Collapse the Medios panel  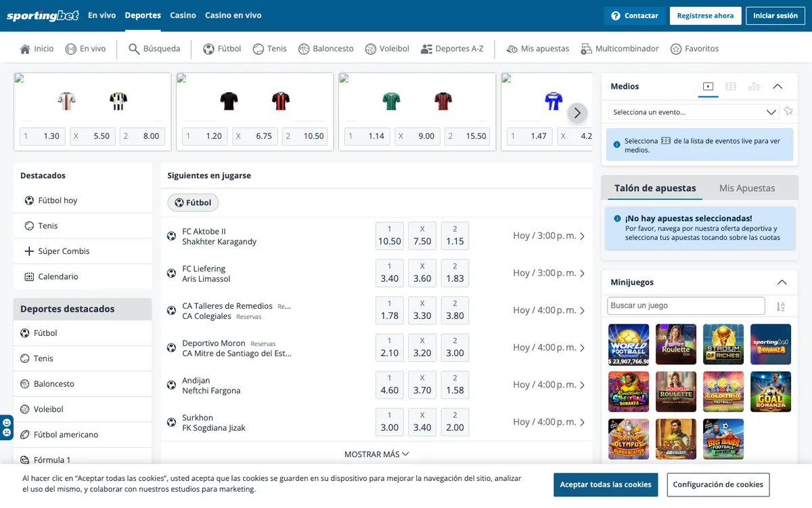coord(777,86)
